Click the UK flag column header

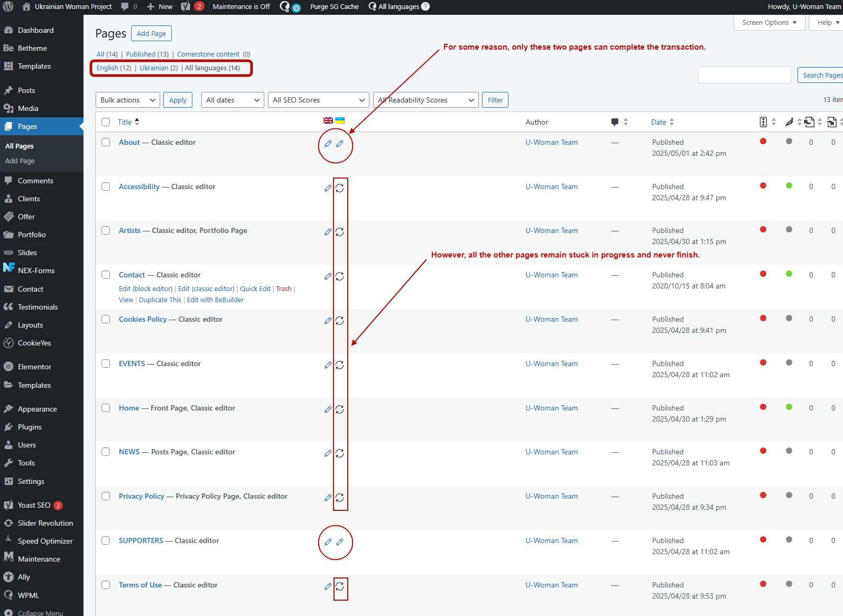[328, 120]
